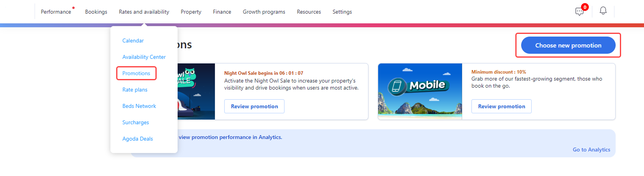This screenshot has width=644, height=176.
Task: Click the Night Owl Sale banner image
Action: tap(196, 92)
